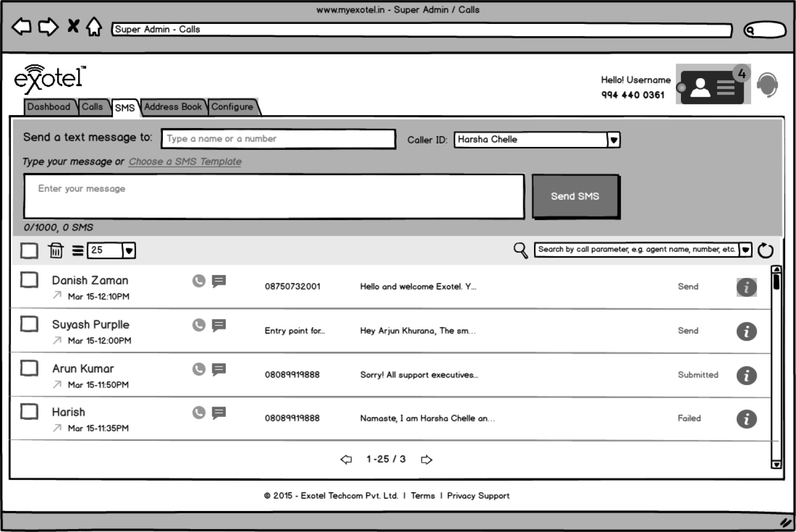Image resolution: width=796 pixels, height=532 pixels.
Task: Click the list scrollbar down arrow
Action: point(776,464)
